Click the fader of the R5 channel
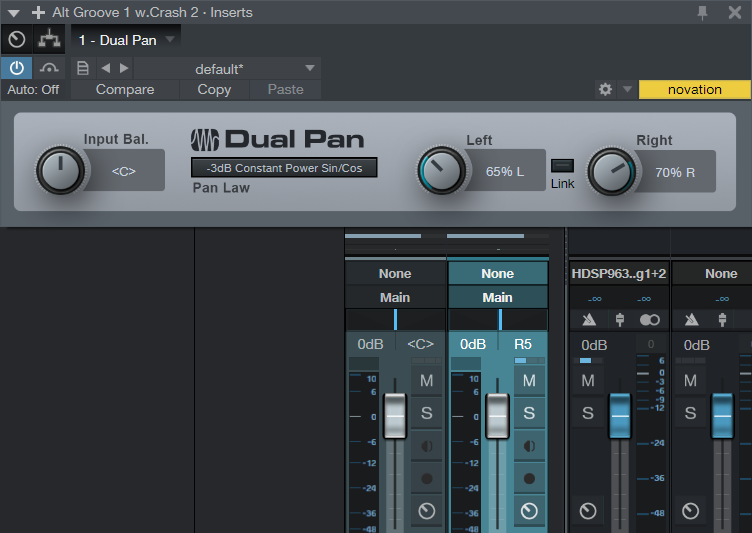Viewport: 752px width, 533px height. click(497, 416)
